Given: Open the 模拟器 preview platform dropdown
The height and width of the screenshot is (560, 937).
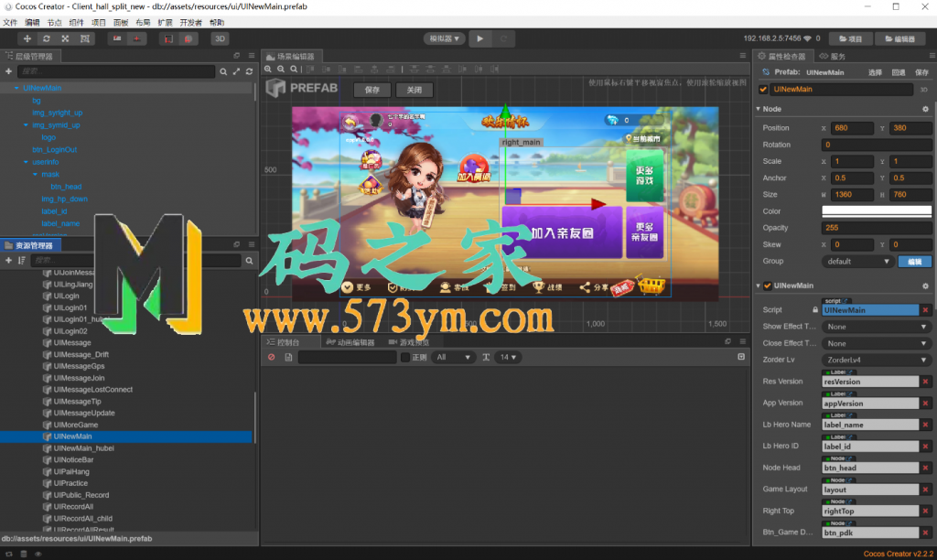Looking at the screenshot, I should [445, 38].
